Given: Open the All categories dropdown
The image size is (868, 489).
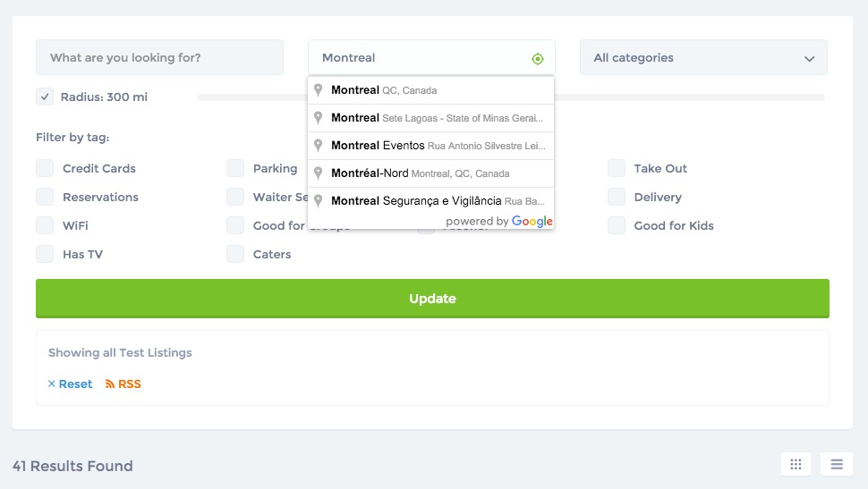Looking at the screenshot, I should [x=703, y=58].
